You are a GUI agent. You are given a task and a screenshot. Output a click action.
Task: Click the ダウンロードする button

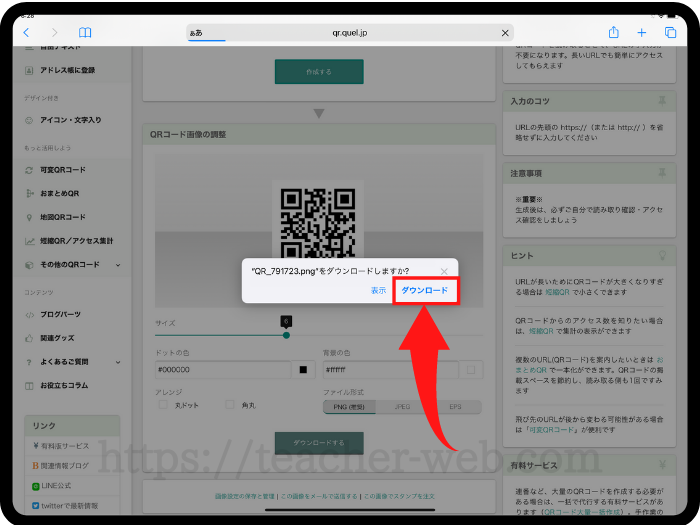[x=319, y=443]
